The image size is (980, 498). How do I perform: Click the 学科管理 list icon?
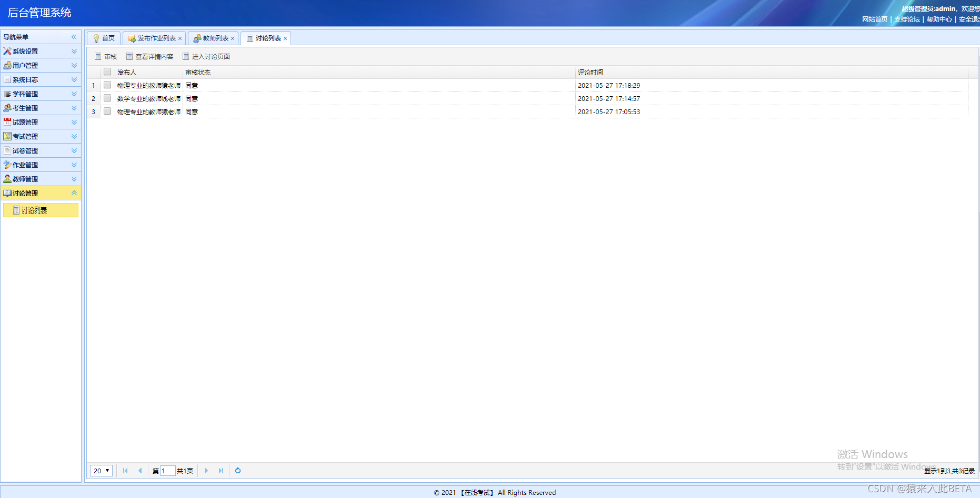click(x=7, y=94)
